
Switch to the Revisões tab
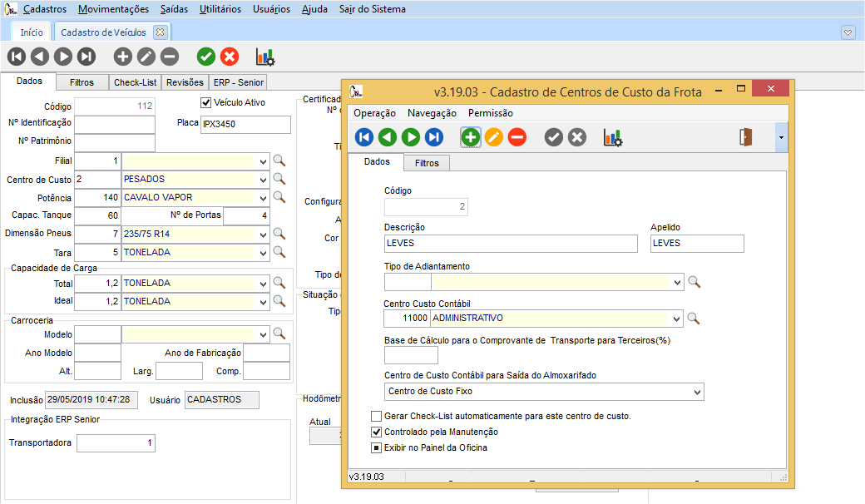pyautogui.click(x=185, y=82)
